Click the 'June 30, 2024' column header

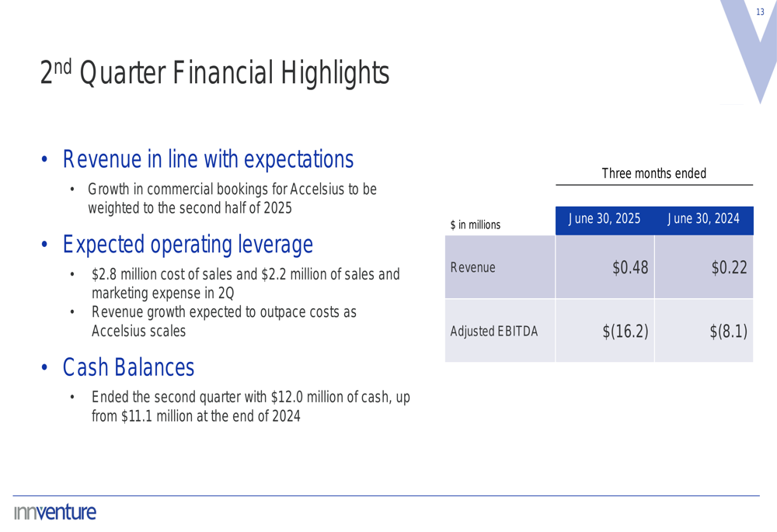click(704, 219)
